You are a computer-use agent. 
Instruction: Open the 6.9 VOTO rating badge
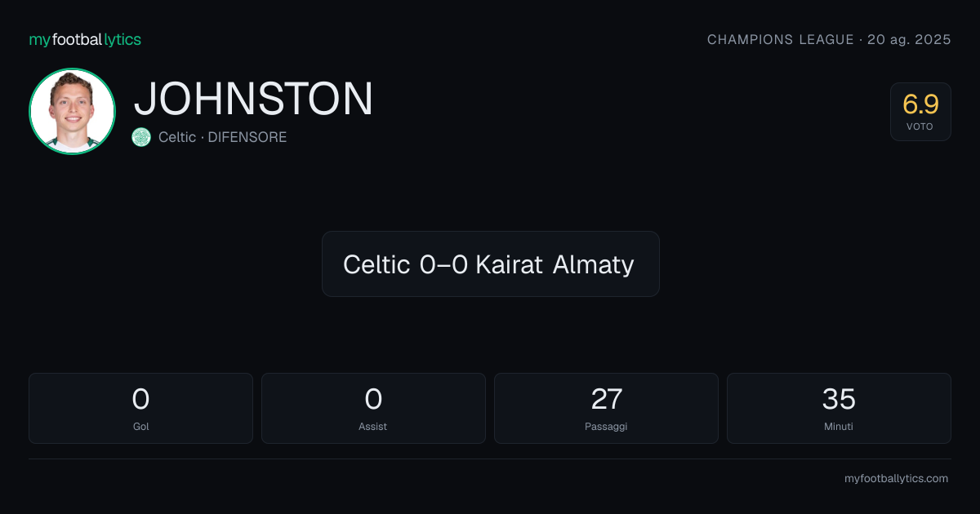(x=920, y=112)
